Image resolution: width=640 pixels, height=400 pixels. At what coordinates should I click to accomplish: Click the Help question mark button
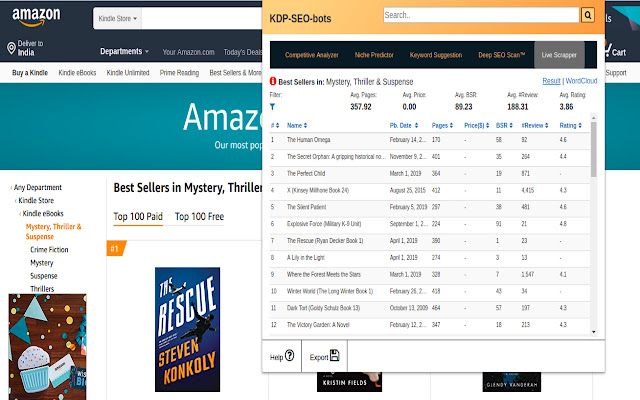[282, 356]
